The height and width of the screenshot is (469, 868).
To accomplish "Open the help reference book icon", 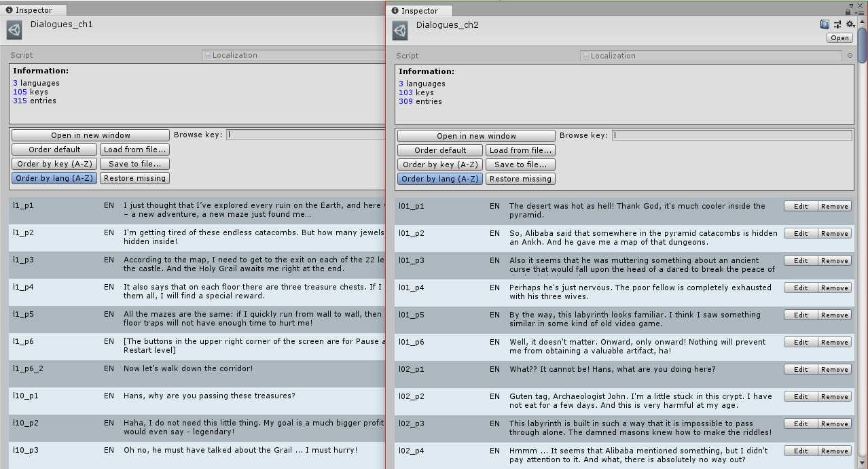I will pyautogui.click(x=825, y=24).
